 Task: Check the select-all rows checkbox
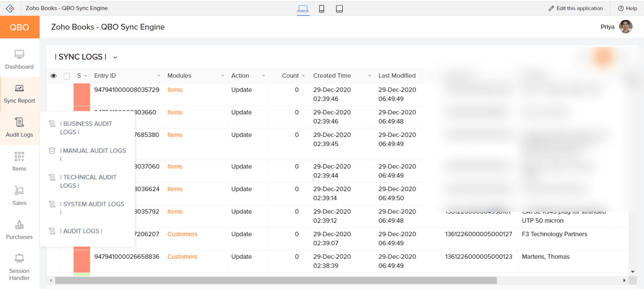[x=67, y=76]
